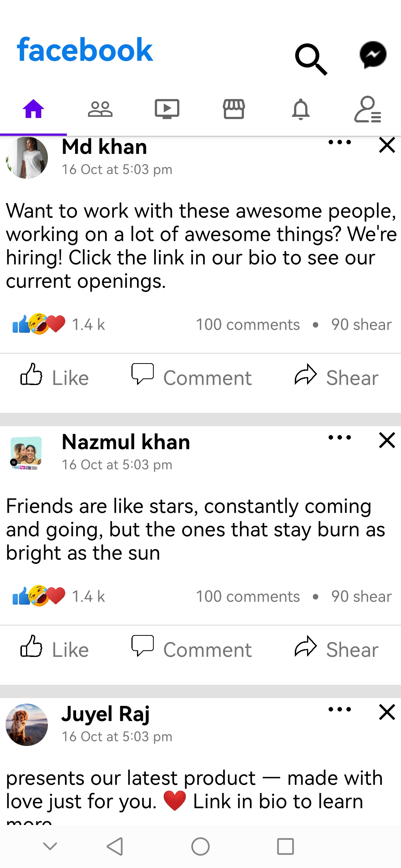Open the Marketplace icon
This screenshot has width=401, height=868.
click(x=234, y=109)
